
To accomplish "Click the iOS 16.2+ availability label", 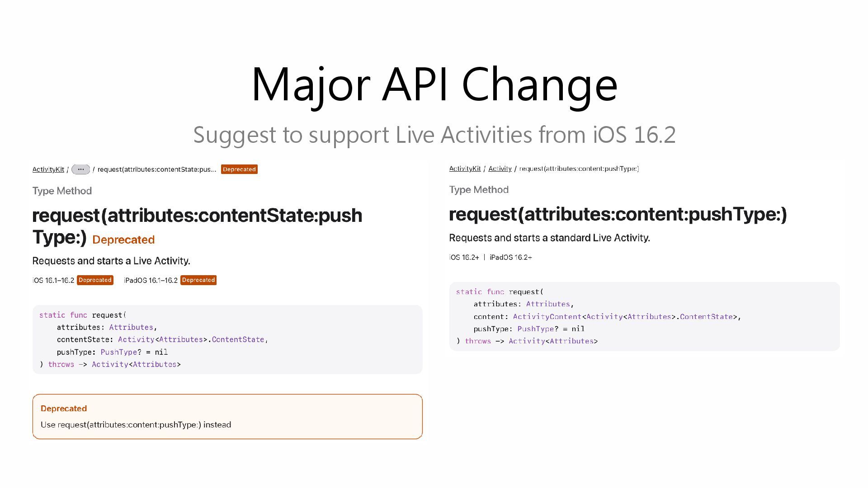I will tap(464, 258).
